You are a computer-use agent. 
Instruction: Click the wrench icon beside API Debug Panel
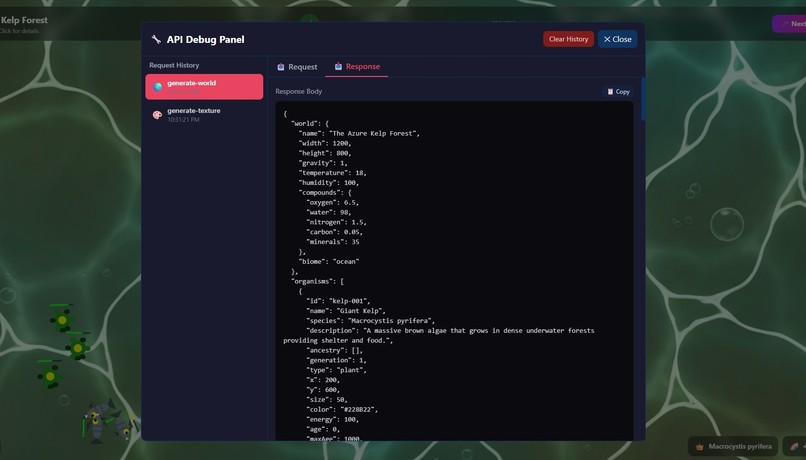click(156, 40)
